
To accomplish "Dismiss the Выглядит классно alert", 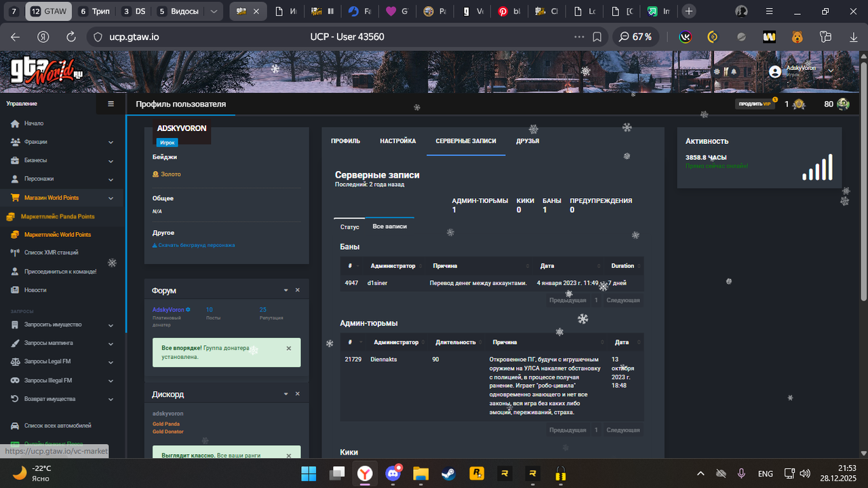I will pyautogui.click(x=288, y=455).
